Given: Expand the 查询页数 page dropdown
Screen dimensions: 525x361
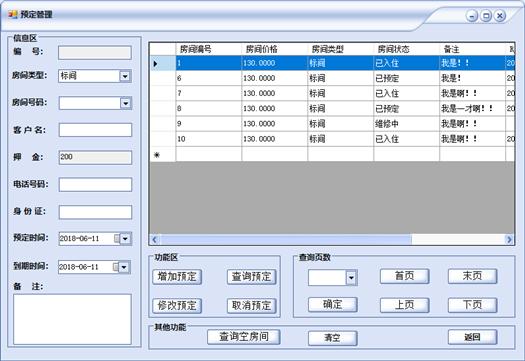Looking at the screenshot, I should click(351, 278).
